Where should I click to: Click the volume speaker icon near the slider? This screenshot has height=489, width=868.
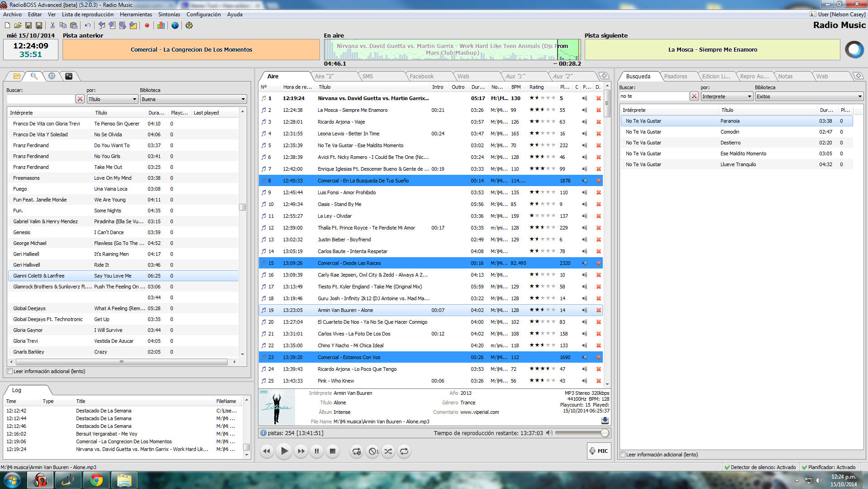549,433
